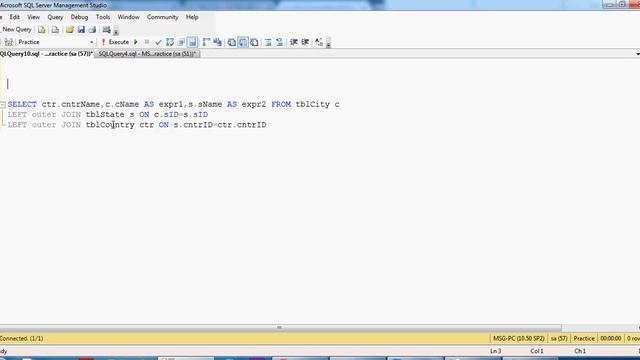
Task: Parse the query with the checkmark icon
Action: pos(158,42)
